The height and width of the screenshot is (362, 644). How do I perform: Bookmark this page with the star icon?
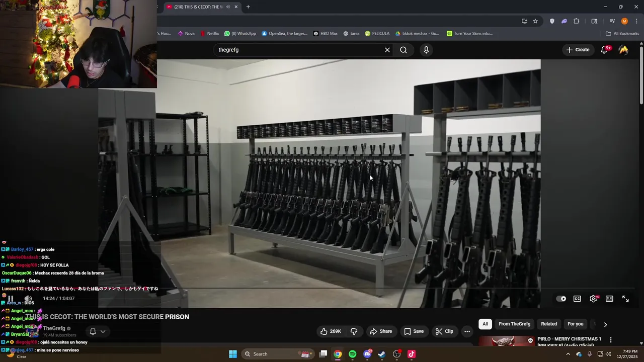[x=535, y=21]
